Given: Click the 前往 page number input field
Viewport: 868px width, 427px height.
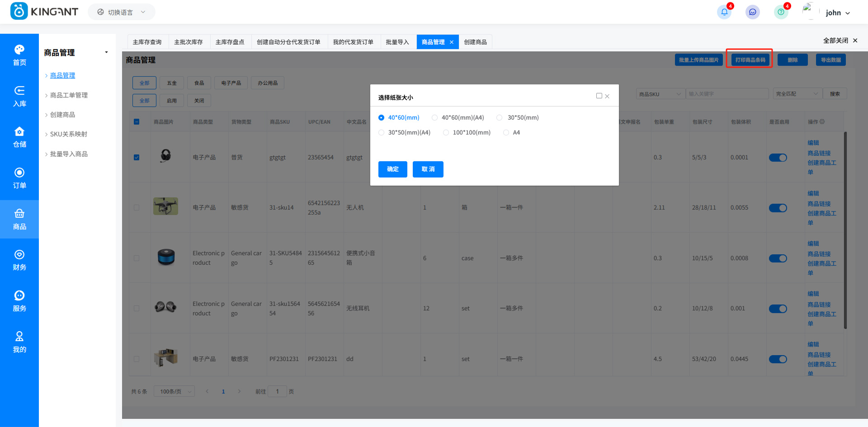Looking at the screenshot, I should (277, 391).
